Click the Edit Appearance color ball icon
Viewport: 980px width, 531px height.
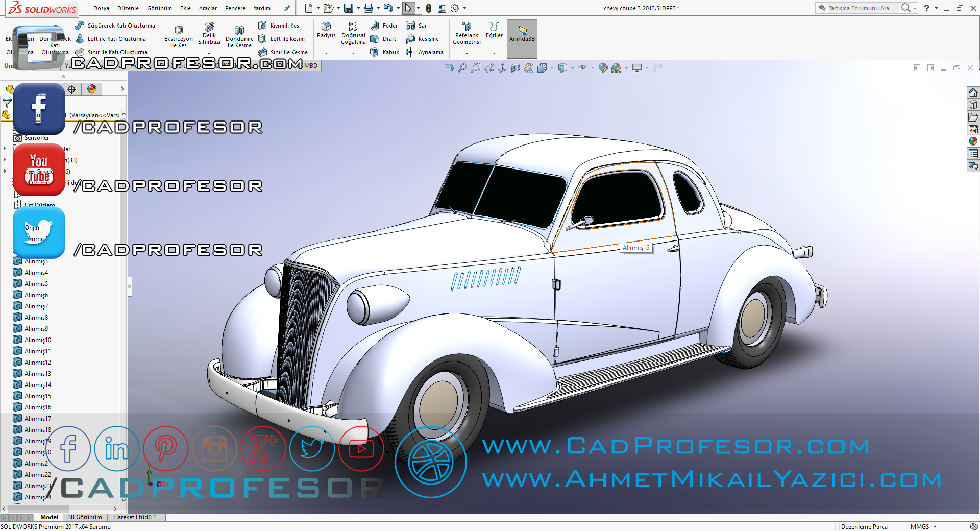[603, 68]
